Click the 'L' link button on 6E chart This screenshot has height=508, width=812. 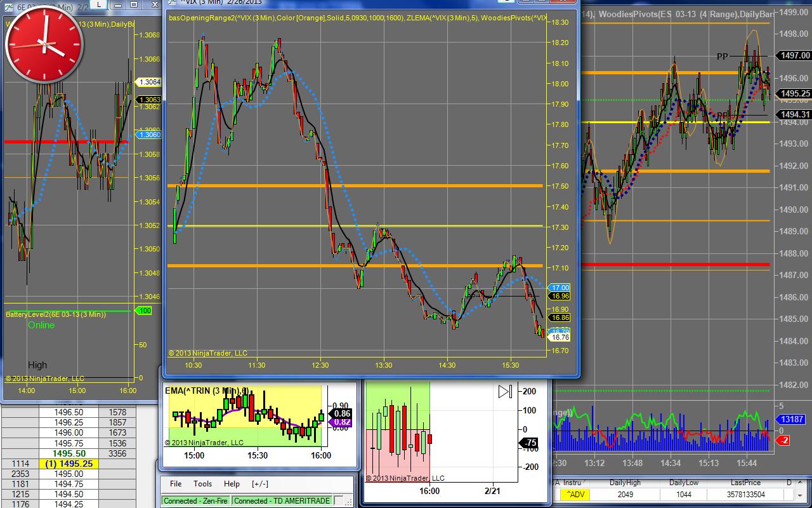coord(99,4)
